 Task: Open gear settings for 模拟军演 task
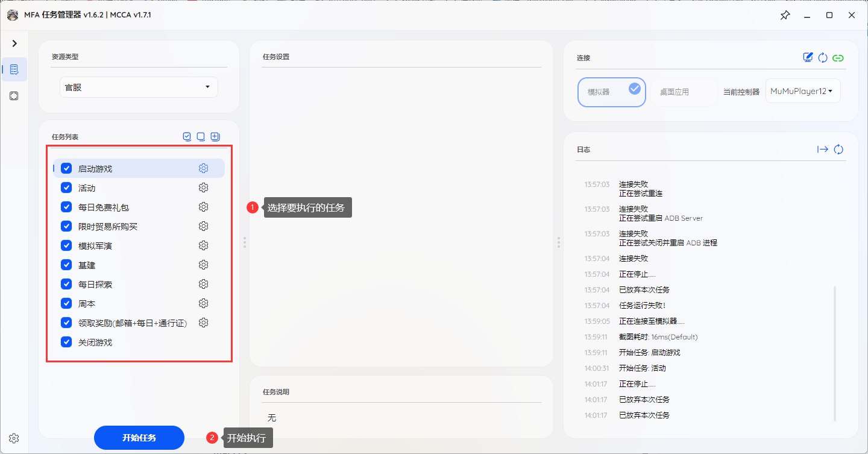click(204, 245)
